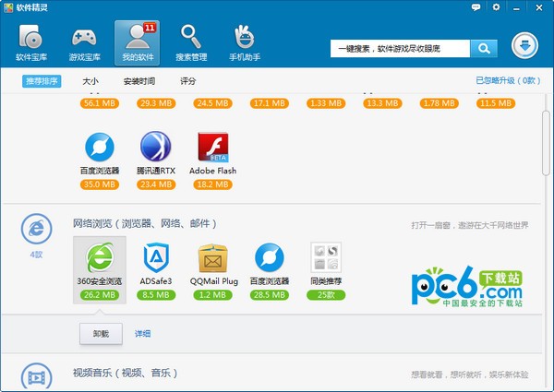The image size is (554, 392).
Task: Click the 17.1 MB size badge
Action: point(270,103)
